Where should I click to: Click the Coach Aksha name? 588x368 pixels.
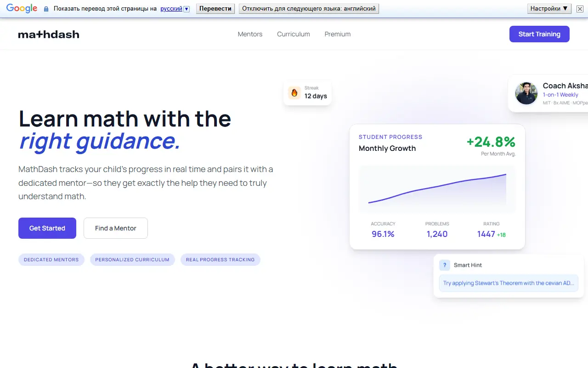point(565,86)
